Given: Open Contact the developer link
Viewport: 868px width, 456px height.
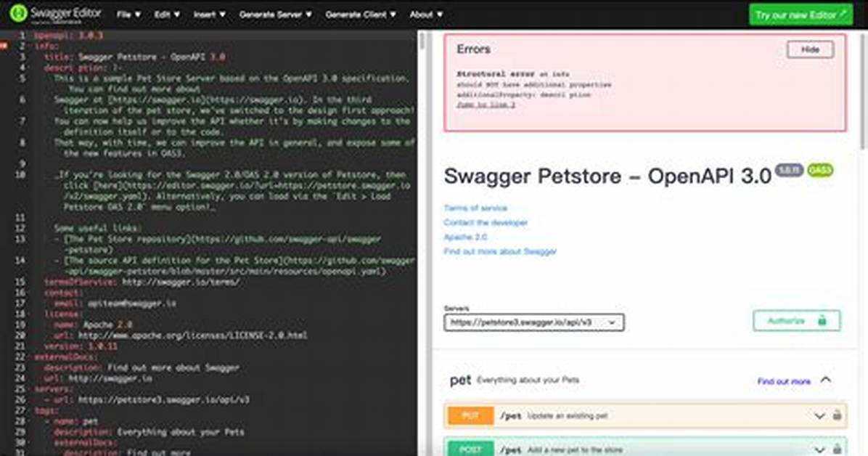Looking at the screenshot, I should (x=486, y=222).
